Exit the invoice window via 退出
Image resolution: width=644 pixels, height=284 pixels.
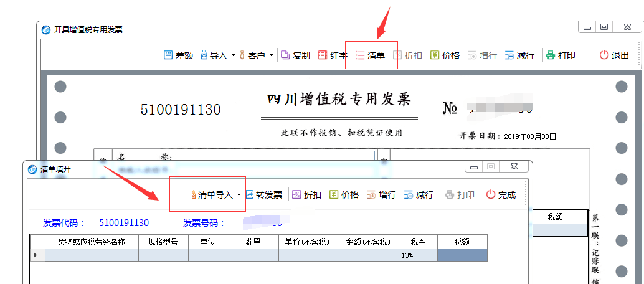(x=615, y=55)
